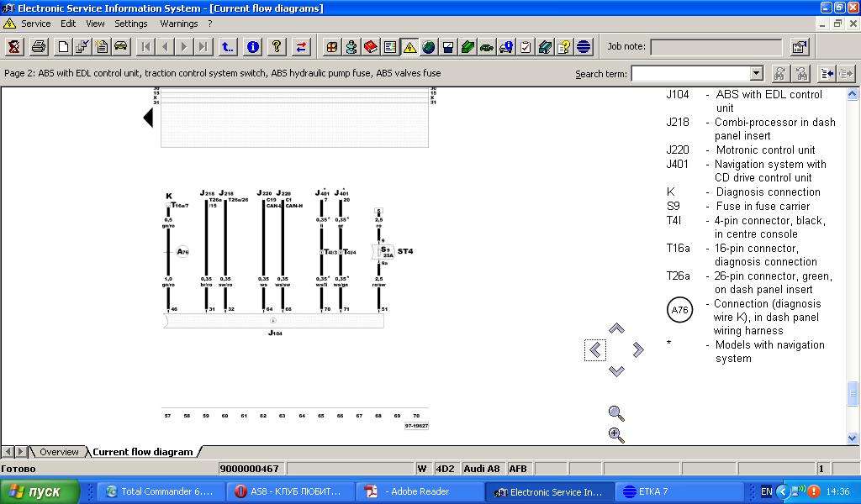Click inside the Search term input field

point(689,74)
